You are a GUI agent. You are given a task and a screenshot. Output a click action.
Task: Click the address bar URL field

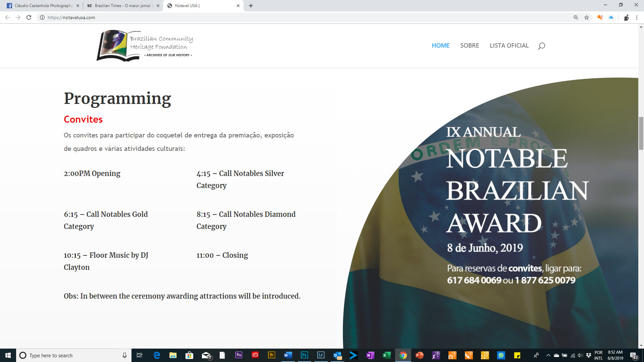(302, 17)
